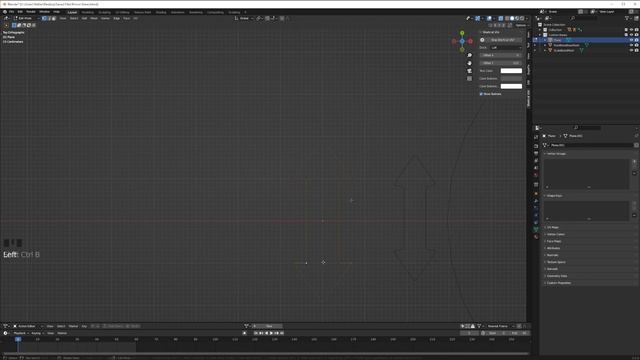640x360 pixels.
Task: Open the Object properties orange square tab
Action: tap(536, 193)
